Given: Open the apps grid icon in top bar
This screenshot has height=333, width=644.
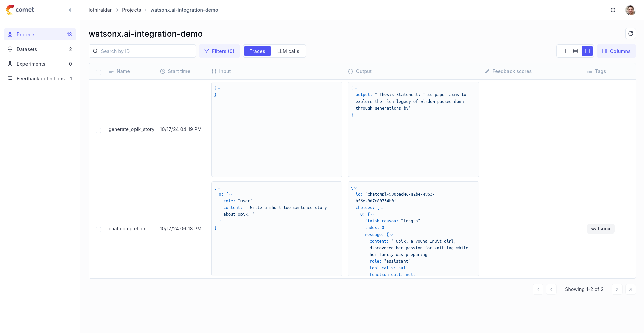Looking at the screenshot, I should tap(613, 10).
